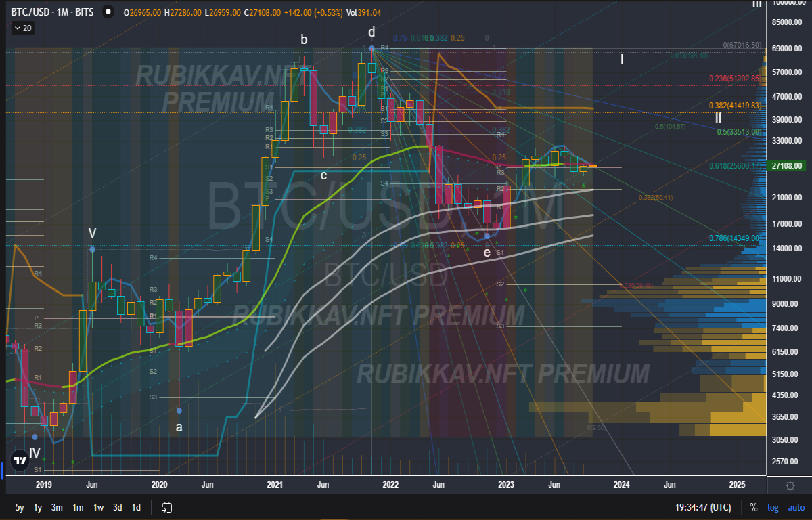Click the go-to-date calendar icon
The image size is (812, 520).
point(167,507)
